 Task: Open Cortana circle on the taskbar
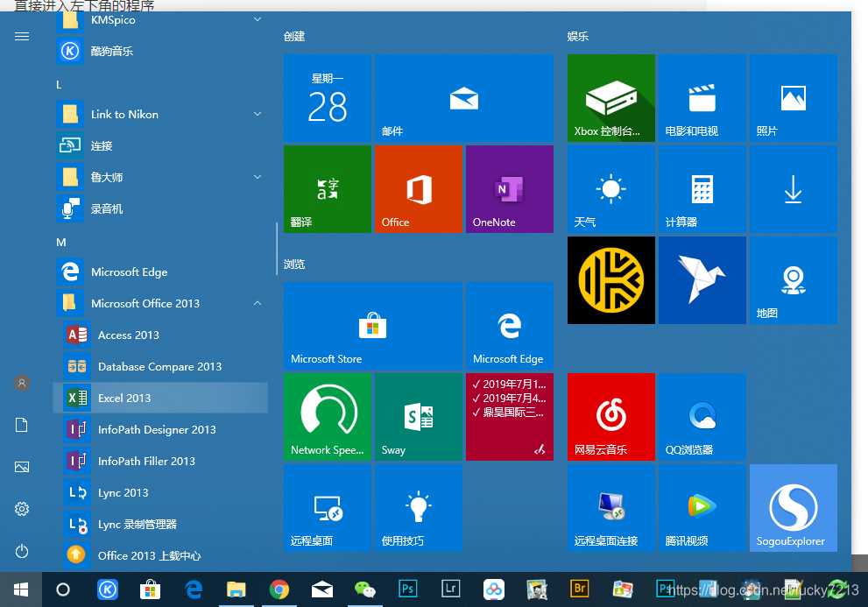pyautogui.click(x=63, y=589)
